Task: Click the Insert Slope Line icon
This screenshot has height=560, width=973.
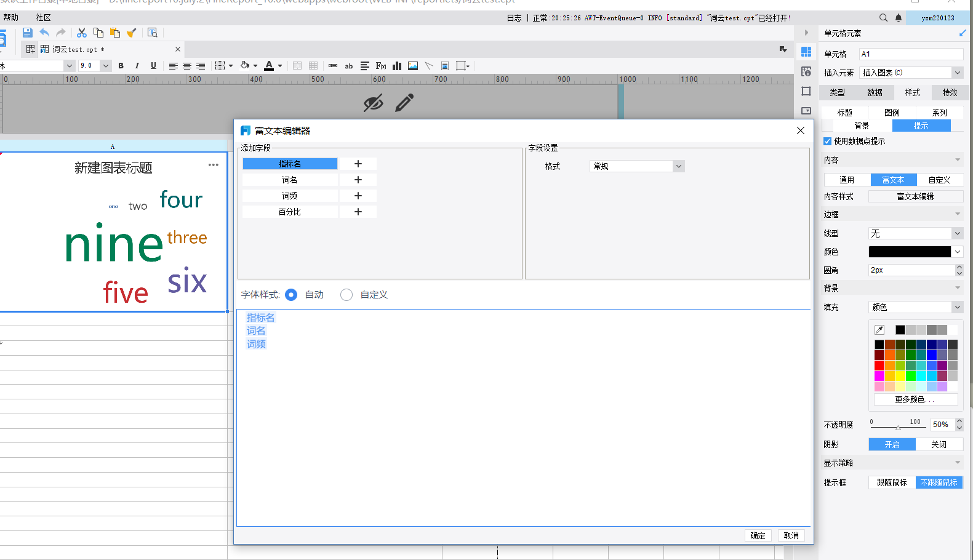Action: 429,66
